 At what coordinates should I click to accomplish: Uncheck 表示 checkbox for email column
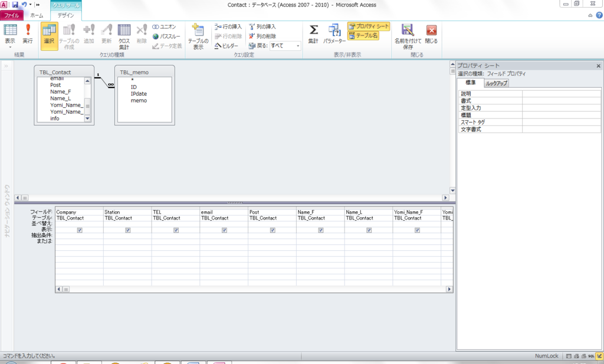[224, 230]
